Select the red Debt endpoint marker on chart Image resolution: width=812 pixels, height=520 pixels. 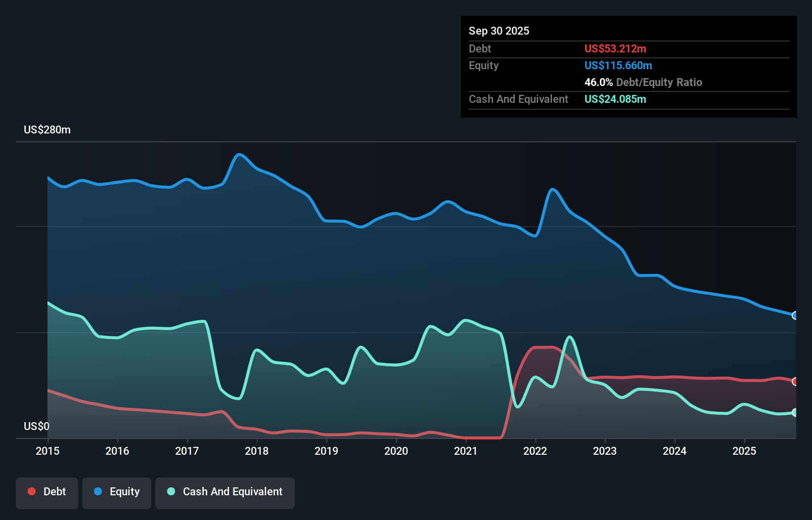tap(795, 382)
